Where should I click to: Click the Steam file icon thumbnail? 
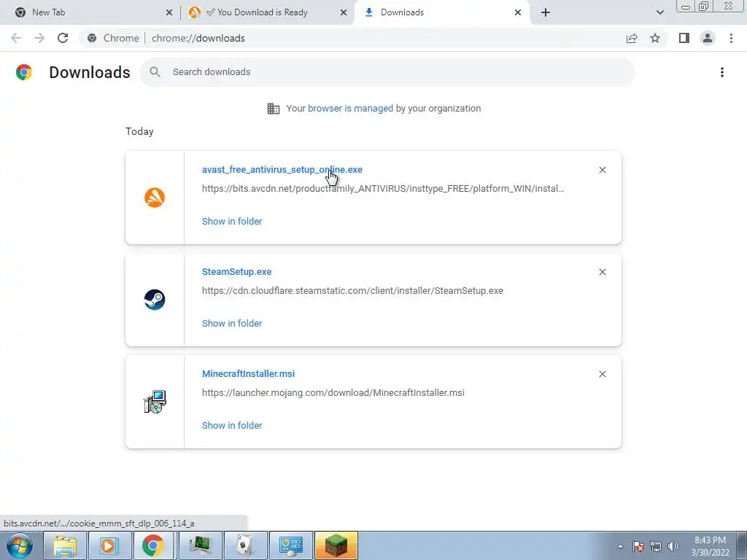tap(155, 300)
